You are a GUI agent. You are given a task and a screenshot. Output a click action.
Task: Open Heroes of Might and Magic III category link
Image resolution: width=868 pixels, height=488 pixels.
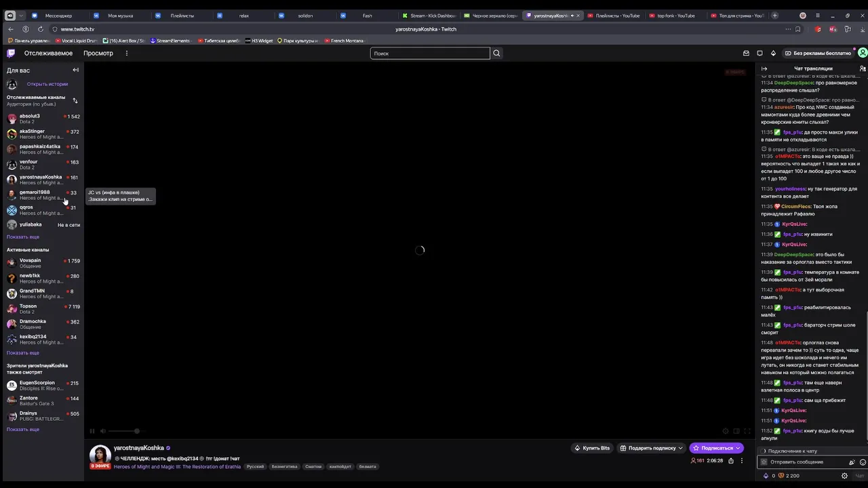(177, 466)
